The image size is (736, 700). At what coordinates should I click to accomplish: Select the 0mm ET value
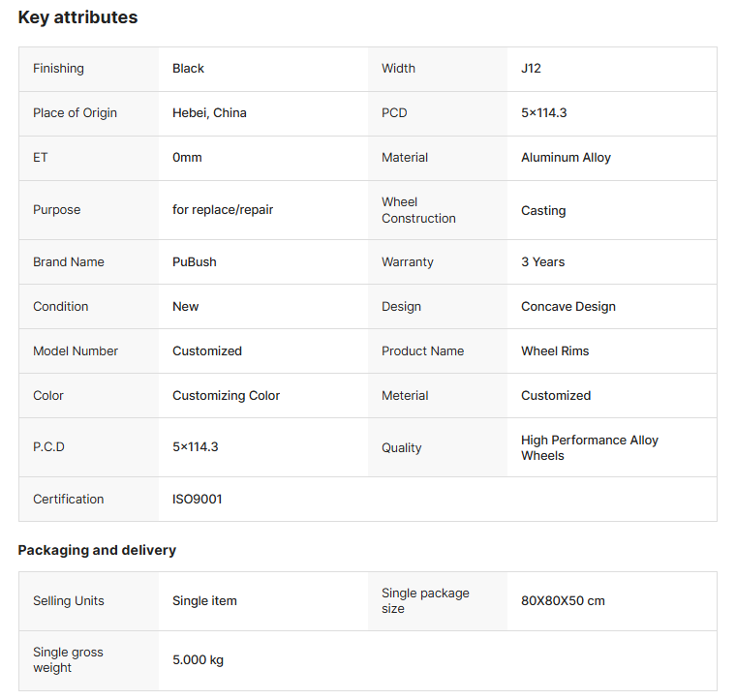coord(187,158)
